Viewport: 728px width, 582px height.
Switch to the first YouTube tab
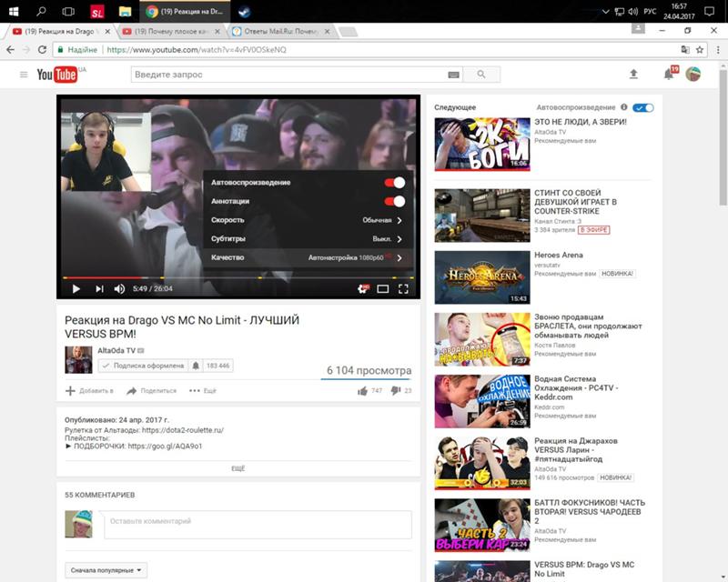pyautogui.click(x=60, y=32)
